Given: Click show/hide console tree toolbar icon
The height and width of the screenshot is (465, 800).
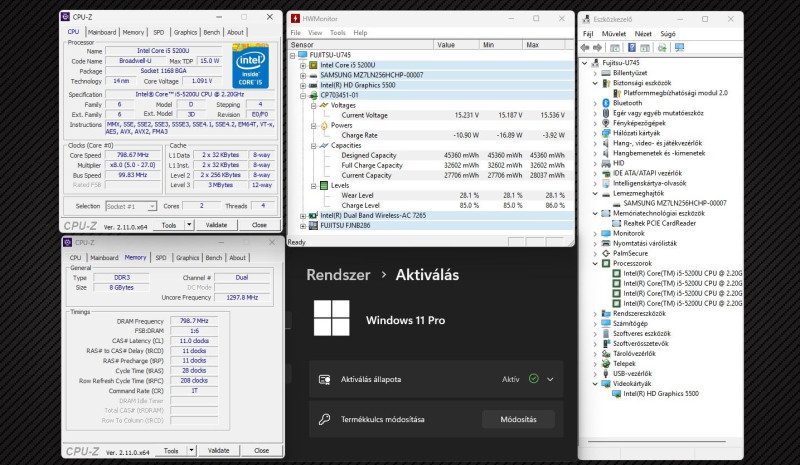Looking at the screenshot, I should [x=615, y=47].
